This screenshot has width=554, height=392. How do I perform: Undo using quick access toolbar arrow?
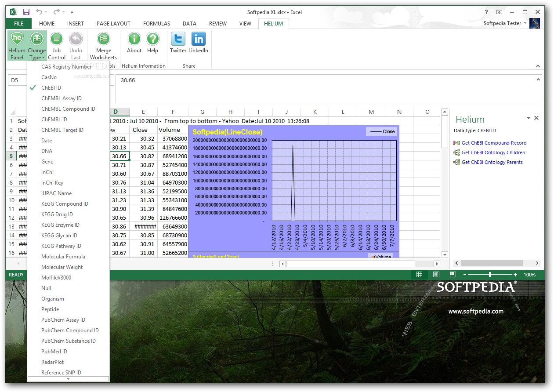point(39,12)
